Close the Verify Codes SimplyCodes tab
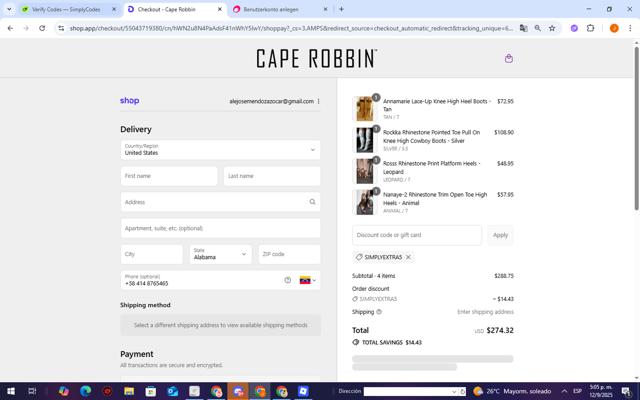Screen dimensions: 640x400 pos(114,9)
